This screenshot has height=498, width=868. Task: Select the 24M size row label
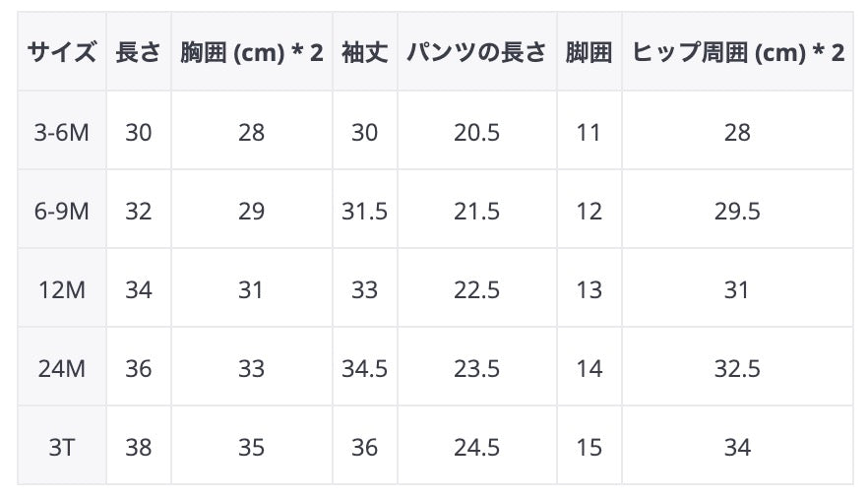point(61,368)
